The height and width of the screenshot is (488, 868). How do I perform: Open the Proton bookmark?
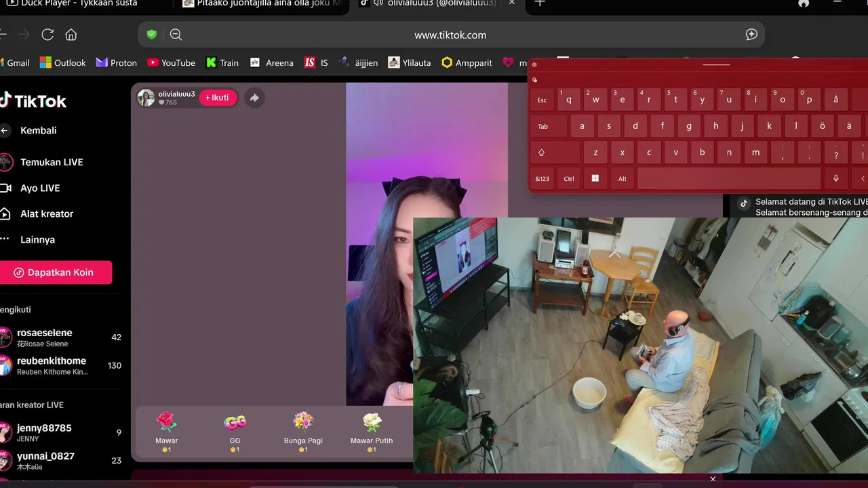117,62
